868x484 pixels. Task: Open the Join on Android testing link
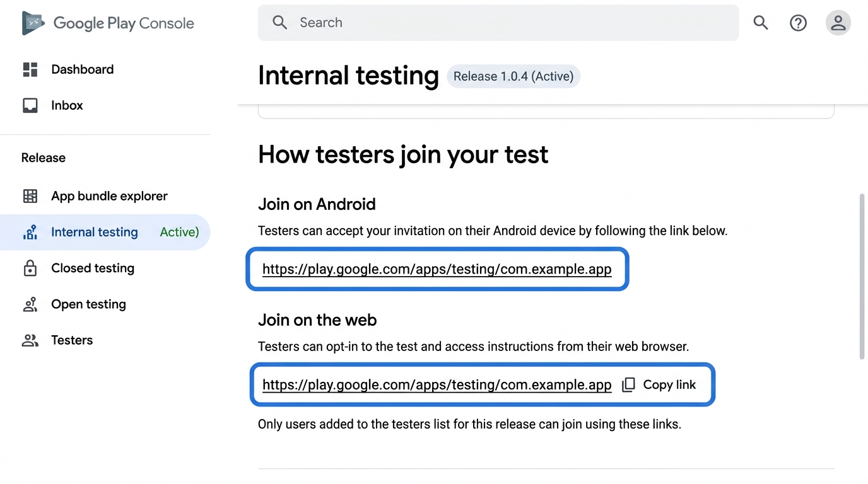[x=437, y=269]
